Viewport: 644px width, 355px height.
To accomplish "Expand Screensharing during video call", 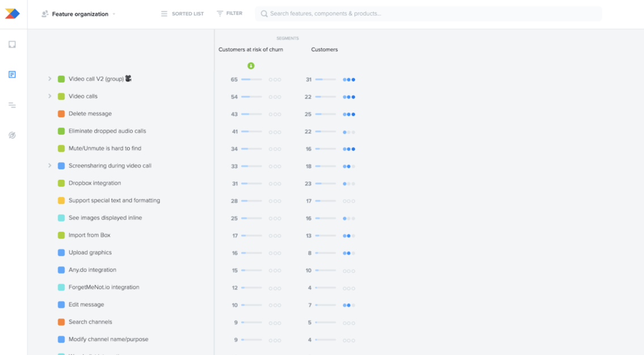I will point(50,165).
